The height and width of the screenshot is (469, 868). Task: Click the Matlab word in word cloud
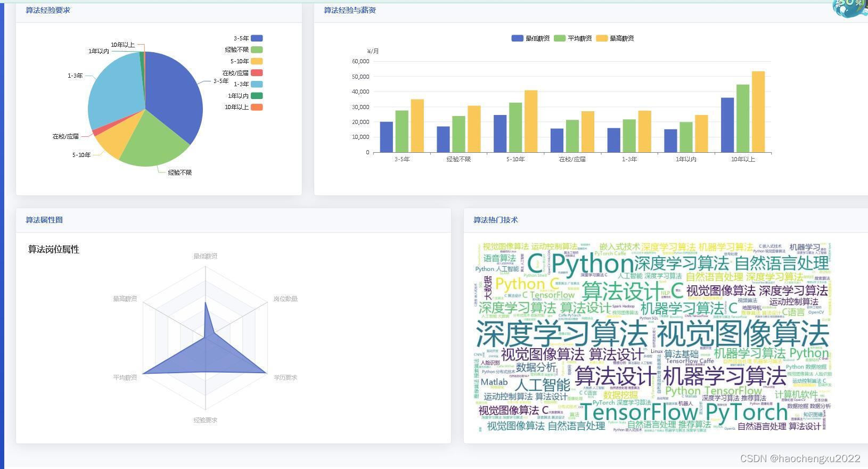coord(494,382)
